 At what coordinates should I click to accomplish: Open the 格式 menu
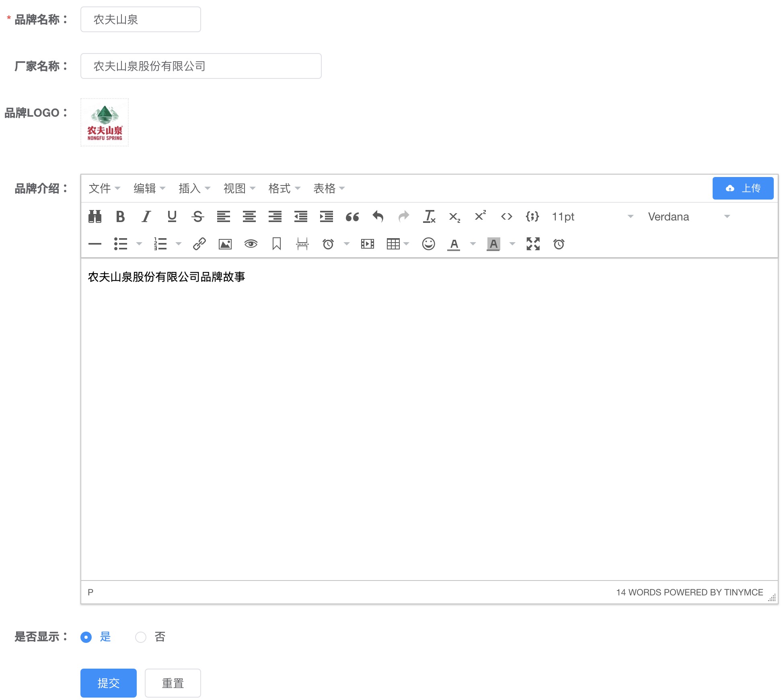tap(284, 188)
